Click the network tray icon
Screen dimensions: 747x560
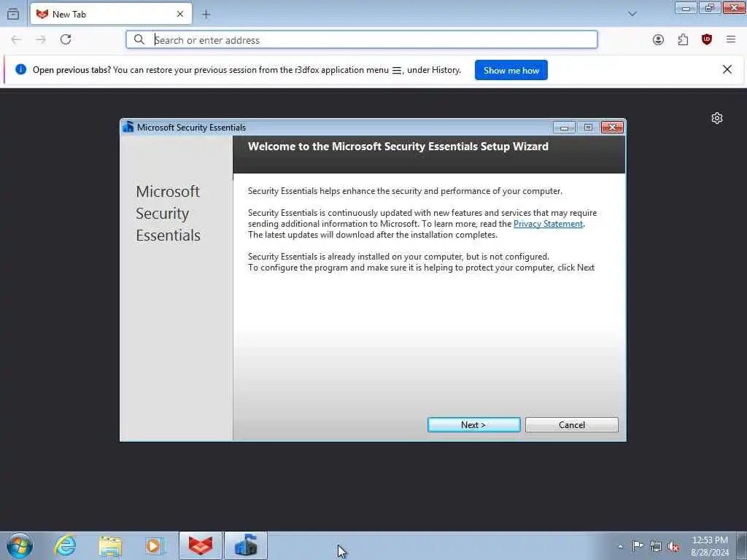[656, 546]
